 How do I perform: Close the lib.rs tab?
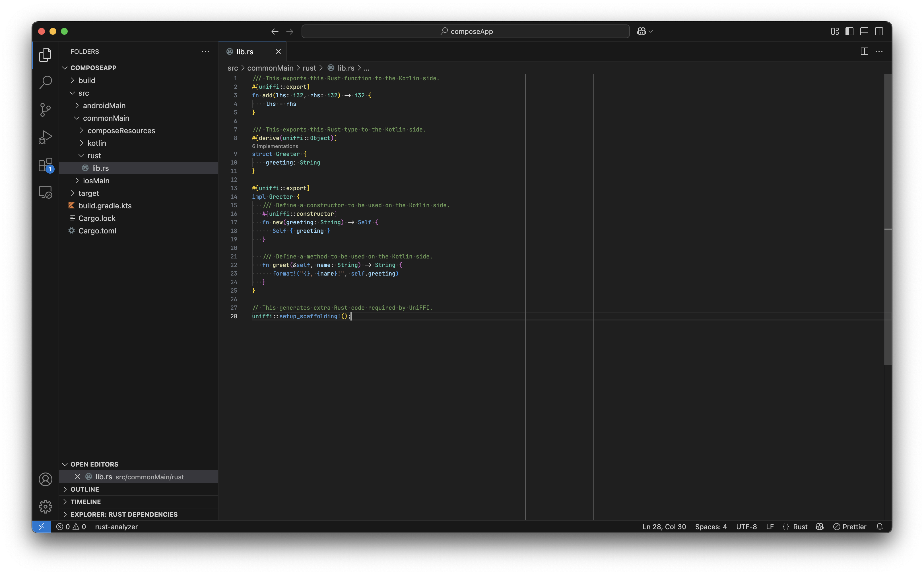point(278,52)
